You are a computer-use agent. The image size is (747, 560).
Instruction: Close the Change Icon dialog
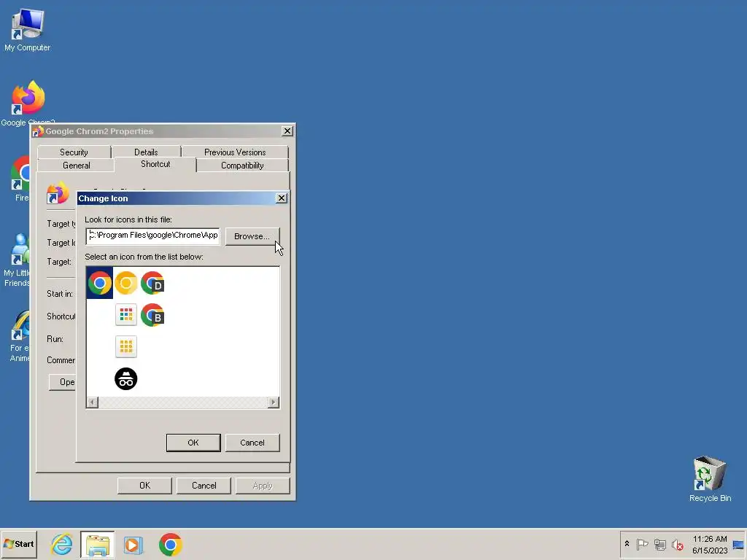pos(282,198)
